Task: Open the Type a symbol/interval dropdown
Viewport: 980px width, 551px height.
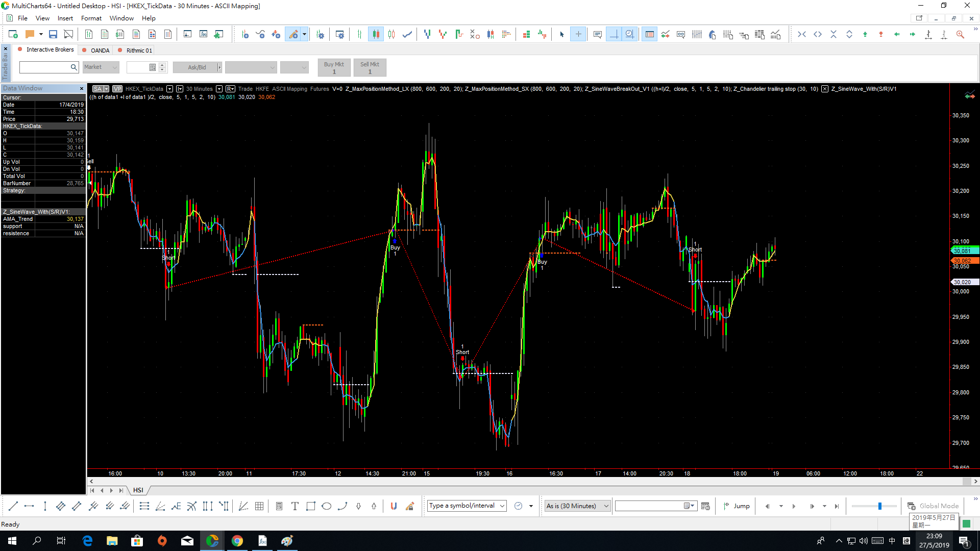Action: pyautogui.click(x=502, y=506)
